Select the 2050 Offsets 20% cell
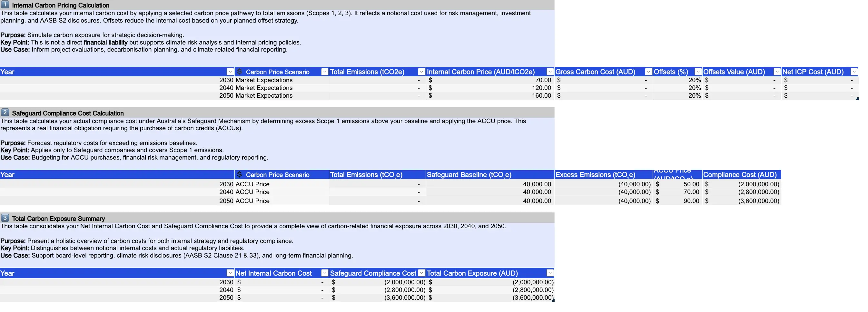868x312 pixels. coord(678,96)
